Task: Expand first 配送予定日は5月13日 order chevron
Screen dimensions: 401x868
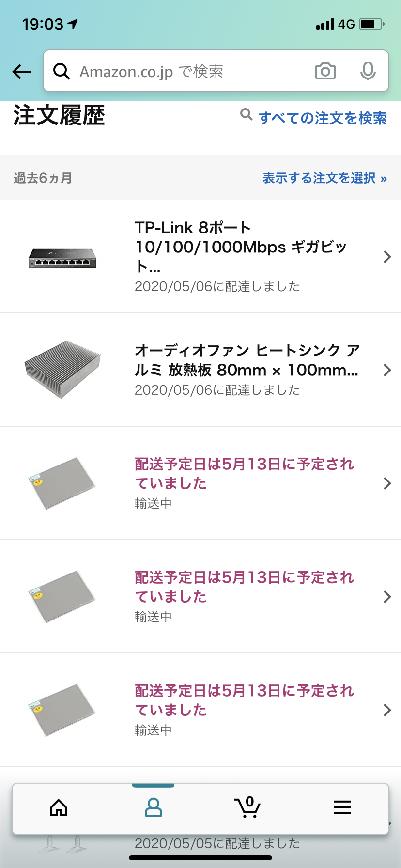Action: 387,483
